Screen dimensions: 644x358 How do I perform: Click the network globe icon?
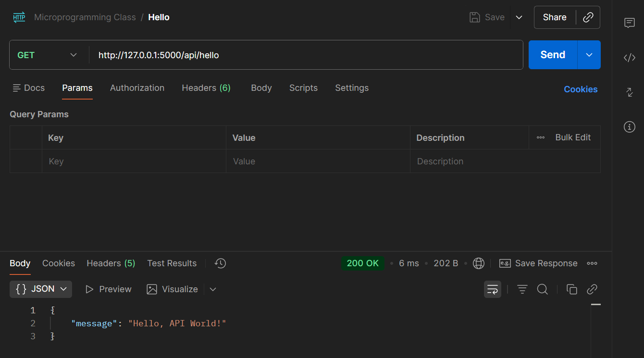tap(478, 263)
